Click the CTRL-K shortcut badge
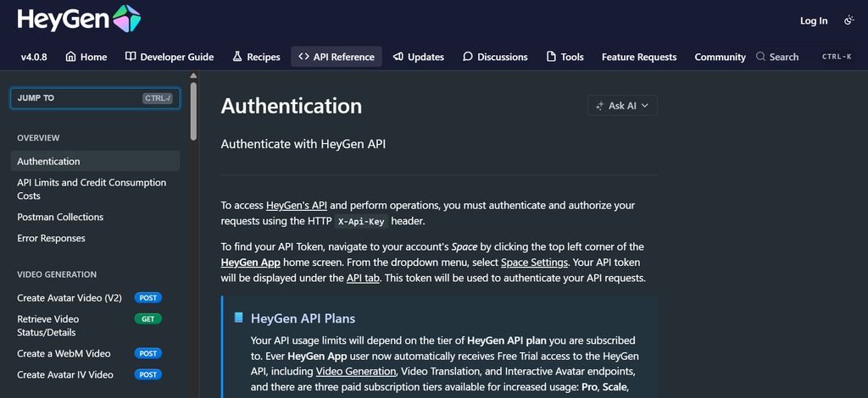The width and height of the screenshot is (868, 398). coord(837,57)
